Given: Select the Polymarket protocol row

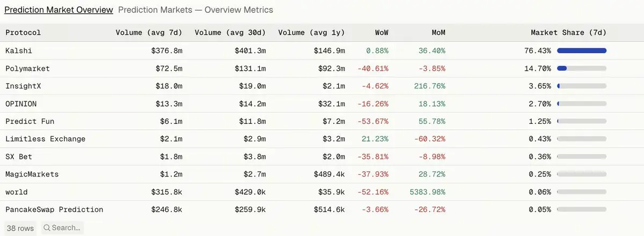Looking at the screenshot, I should (x=322, y=68).
